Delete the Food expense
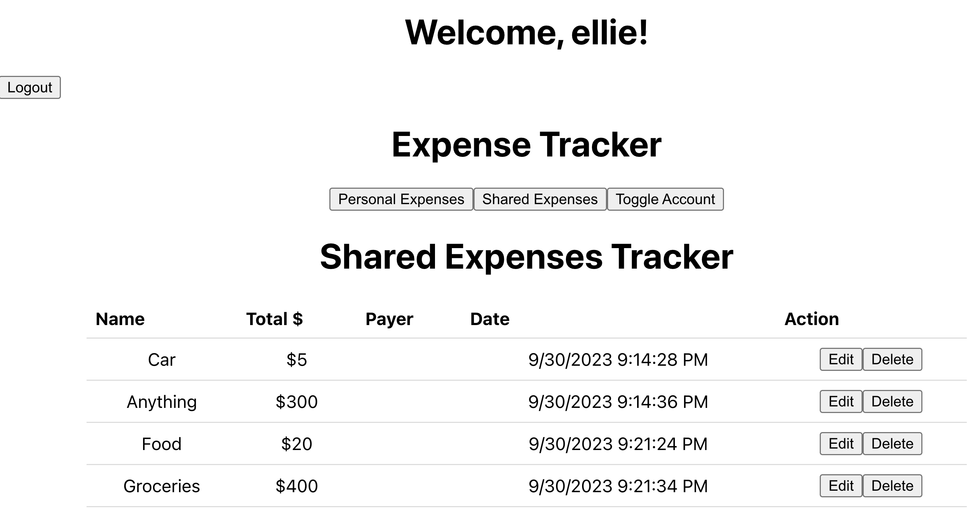980x516 pixels. (x=892, y=443)
